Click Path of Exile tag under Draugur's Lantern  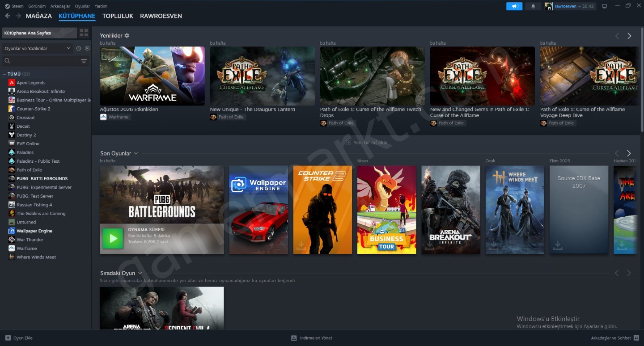228,117
